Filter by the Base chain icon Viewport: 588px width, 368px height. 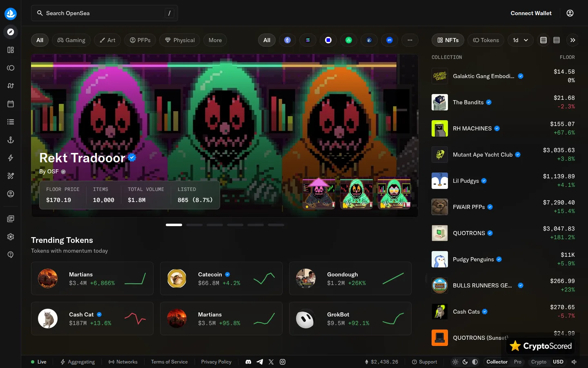click(328, 40)
